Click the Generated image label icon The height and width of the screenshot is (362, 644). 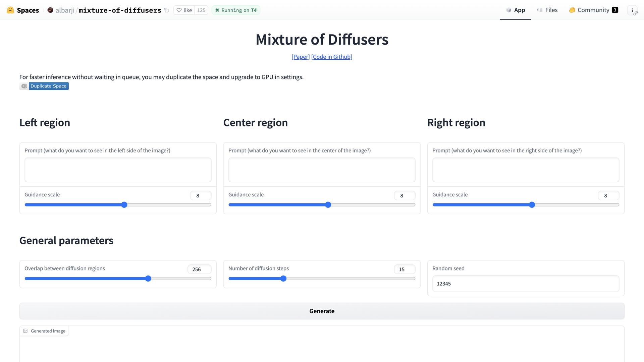pos(25,331)
